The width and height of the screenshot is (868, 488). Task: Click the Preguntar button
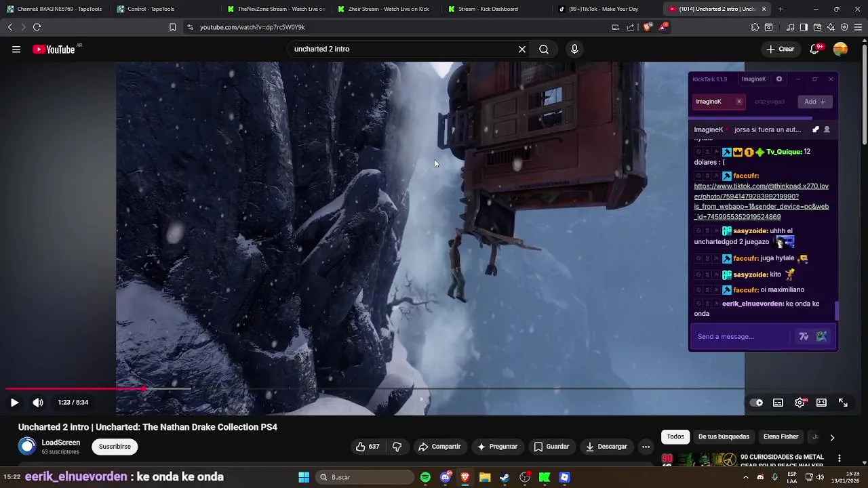497,447
